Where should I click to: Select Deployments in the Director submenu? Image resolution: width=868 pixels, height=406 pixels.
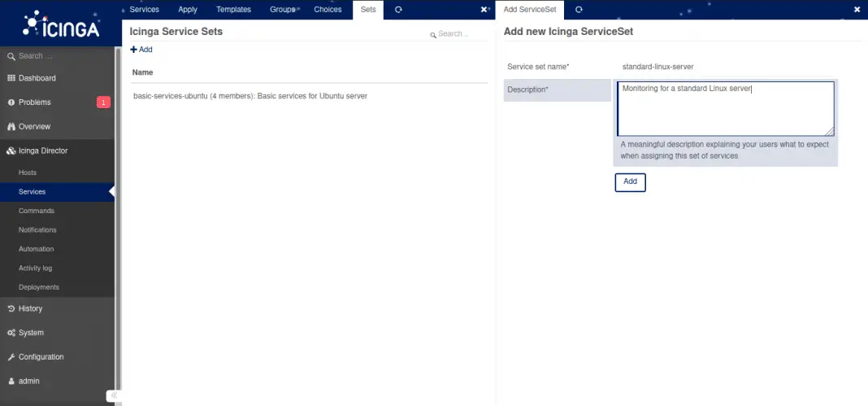click(38, 287)
